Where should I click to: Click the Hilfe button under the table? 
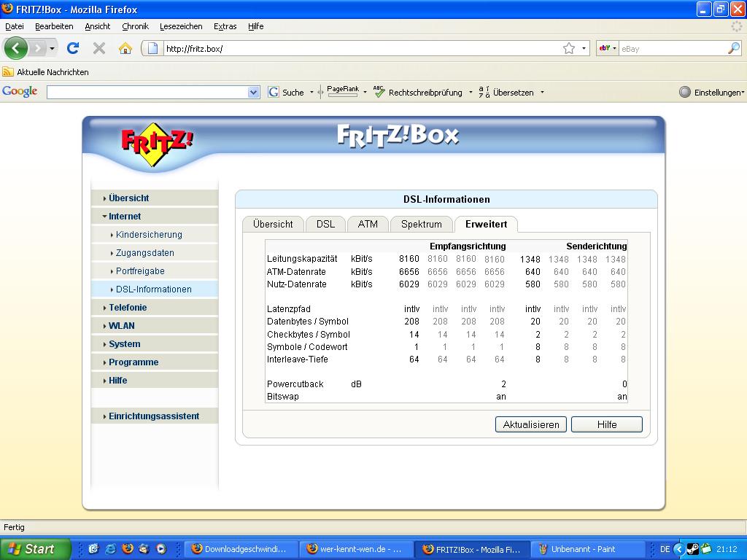coord(606,424)
